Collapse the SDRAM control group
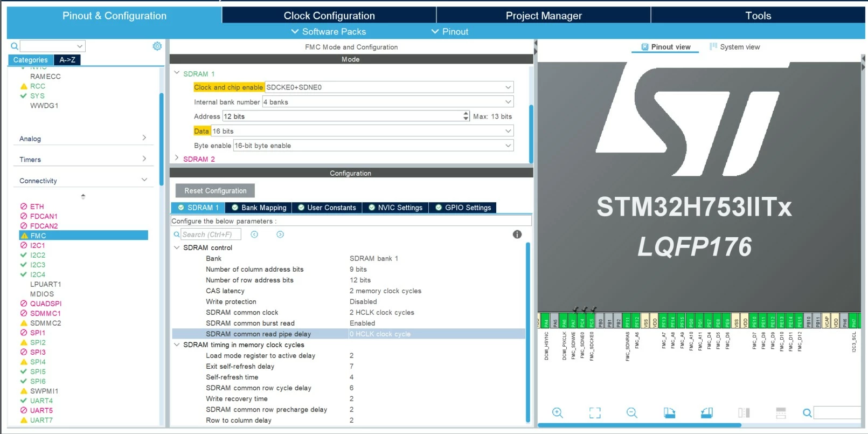Viewport: 868px width, 434px height. tap(177, 247)
